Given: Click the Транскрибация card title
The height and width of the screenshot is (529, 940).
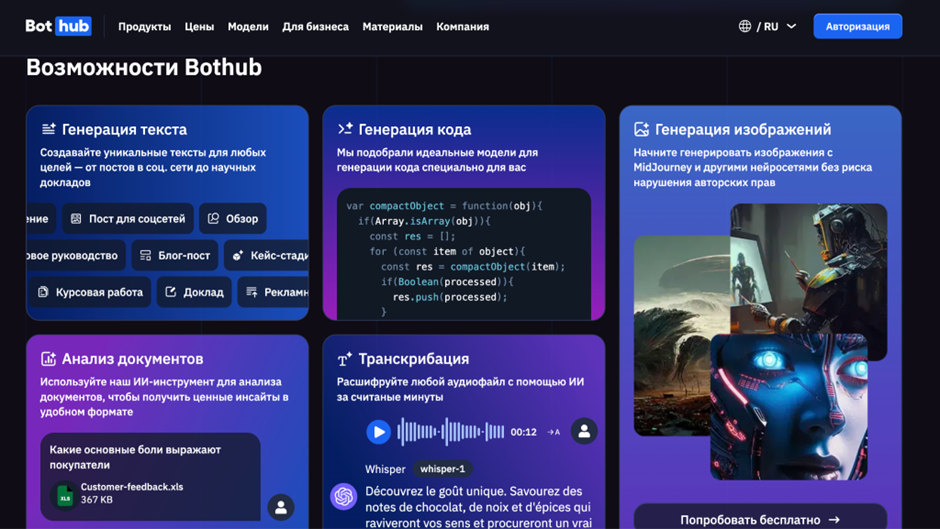Looking at the screenshot, I should click(x=414, y=359).
